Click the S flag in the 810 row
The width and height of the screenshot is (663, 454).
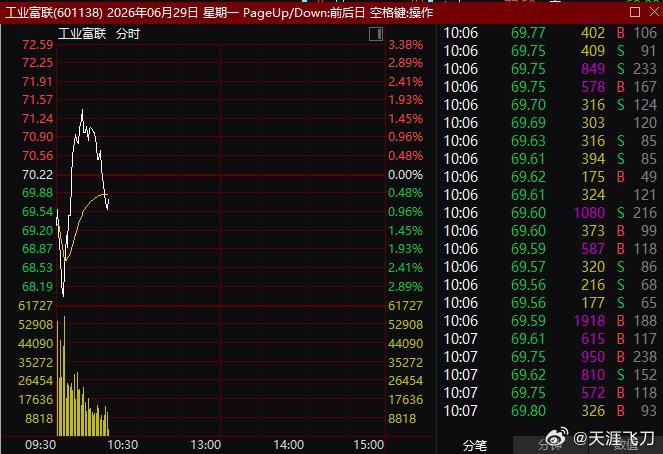pyautogui.click(x=620, y=375)
